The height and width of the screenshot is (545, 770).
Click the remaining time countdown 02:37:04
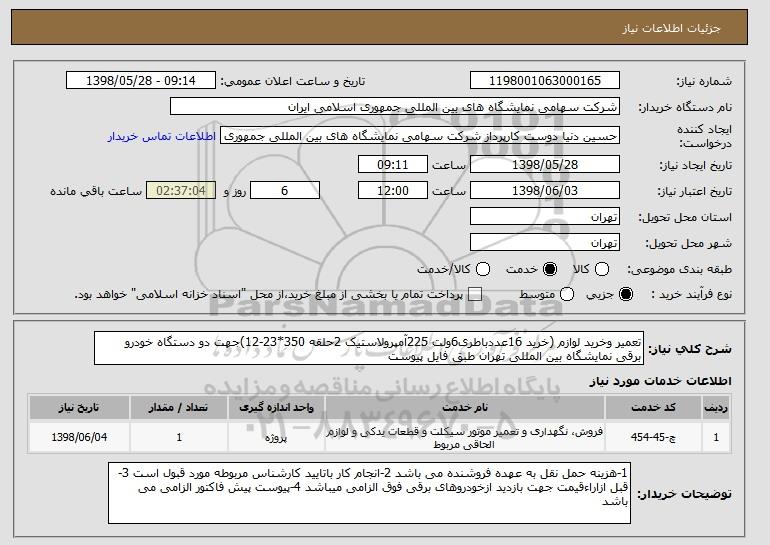(181, 191)
